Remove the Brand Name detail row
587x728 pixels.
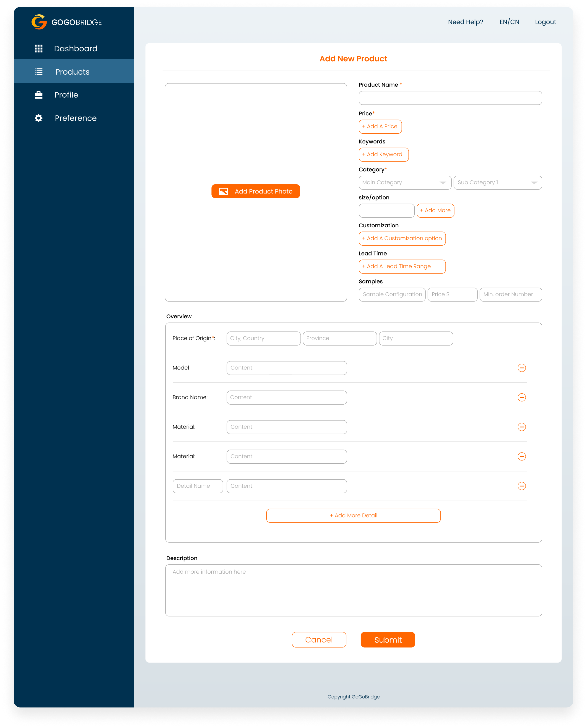click(521, 397)
